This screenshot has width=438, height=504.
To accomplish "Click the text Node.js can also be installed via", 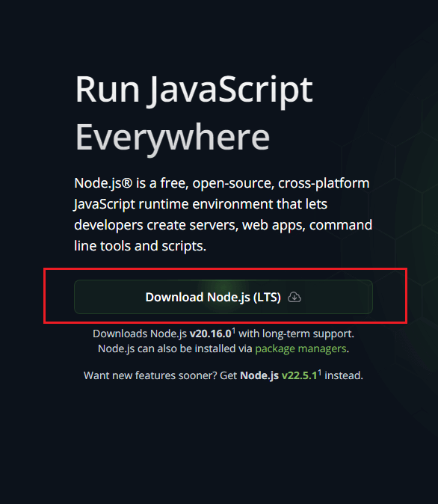I will (x=175, y=348).
